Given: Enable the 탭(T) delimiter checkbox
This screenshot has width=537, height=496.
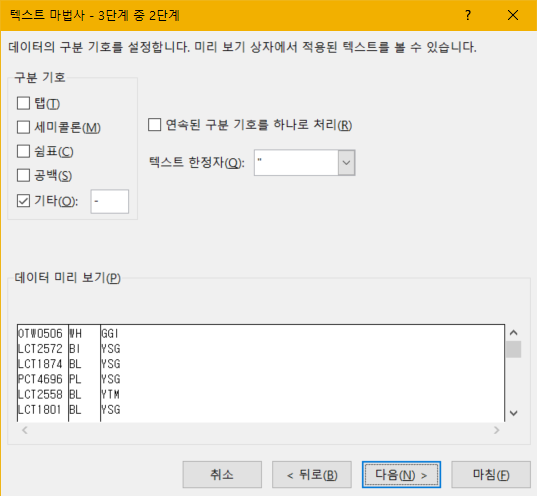Looking at the screenshot, I should pos(23,103).
